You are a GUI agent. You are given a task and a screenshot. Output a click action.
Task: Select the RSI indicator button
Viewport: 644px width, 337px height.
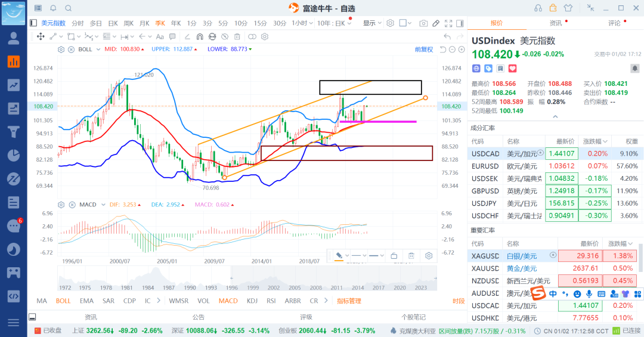coord(271,301)
